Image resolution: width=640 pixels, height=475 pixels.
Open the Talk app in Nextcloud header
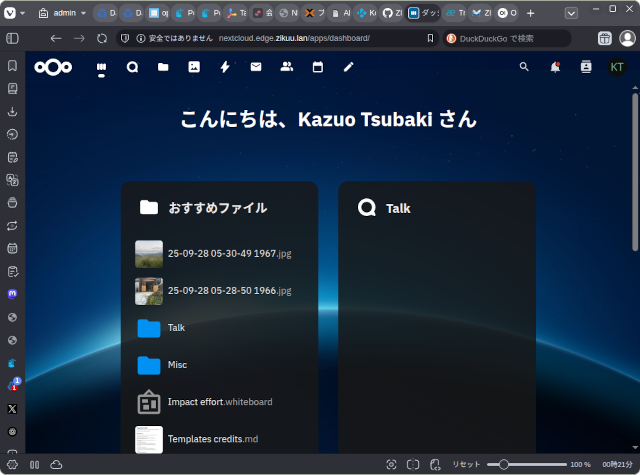tap(132, 67)
